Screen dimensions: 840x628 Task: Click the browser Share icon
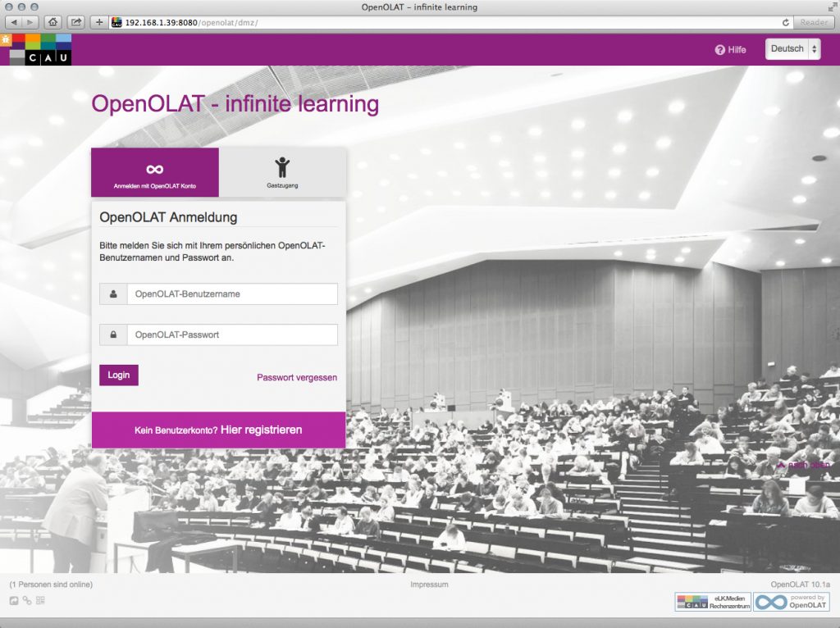[76, 22]
